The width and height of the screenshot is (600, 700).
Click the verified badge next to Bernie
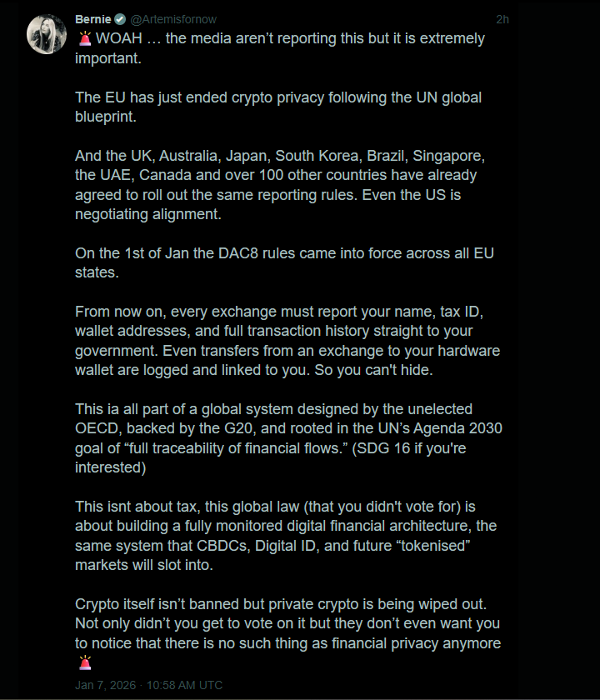point(120,18)
